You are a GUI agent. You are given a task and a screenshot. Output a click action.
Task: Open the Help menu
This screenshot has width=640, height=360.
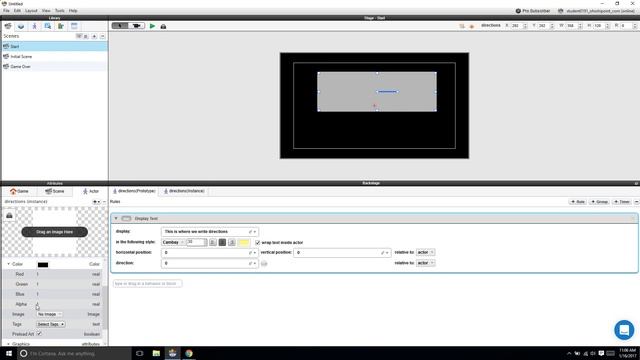coord(73,11)
